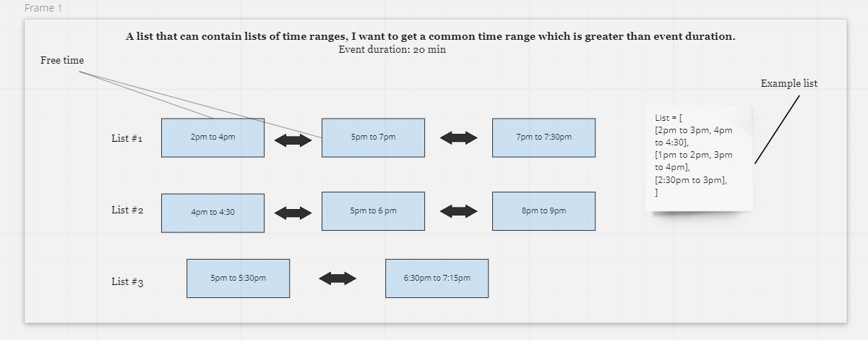
Task: Click the '4pm to 4:30' shape
Action: tap(212, 213)
